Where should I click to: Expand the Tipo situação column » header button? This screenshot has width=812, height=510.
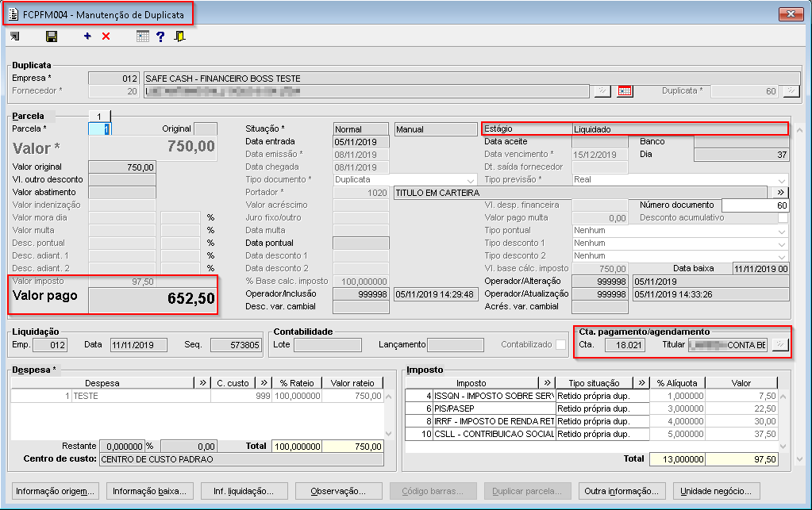(641, 383)
